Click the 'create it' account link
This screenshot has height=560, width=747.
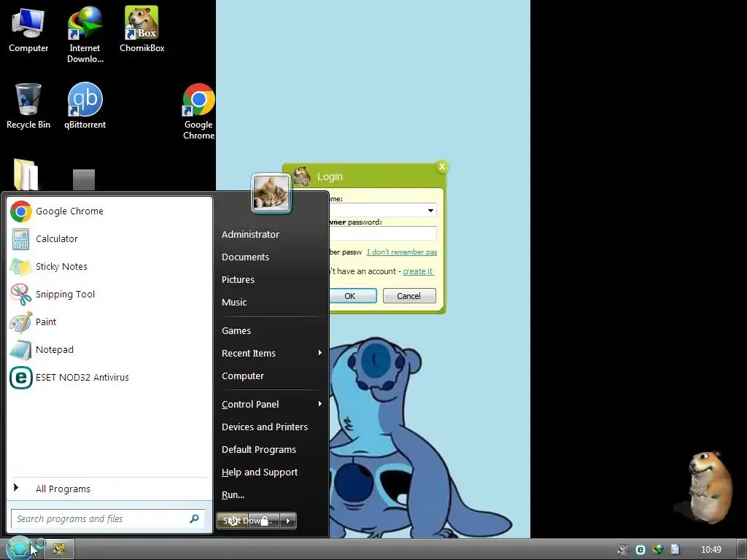tap(418, 271)
